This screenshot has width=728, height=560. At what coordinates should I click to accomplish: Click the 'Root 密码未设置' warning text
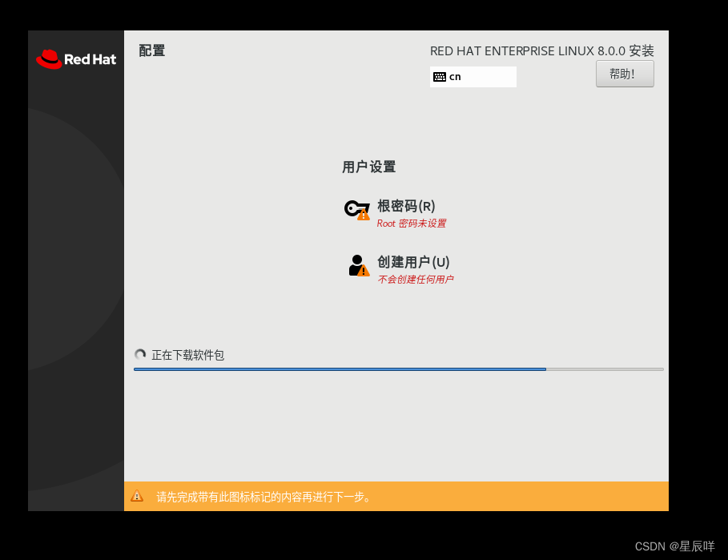tap(412, 224)
